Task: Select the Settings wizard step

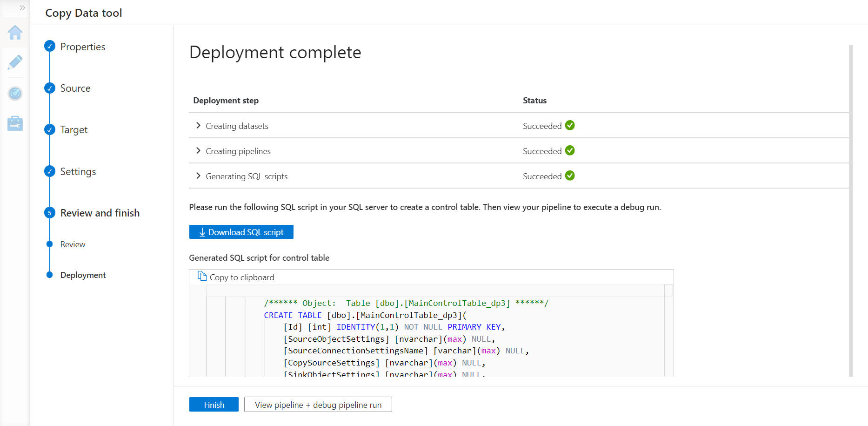Action: pyautogui.click(x=78, y=172)
